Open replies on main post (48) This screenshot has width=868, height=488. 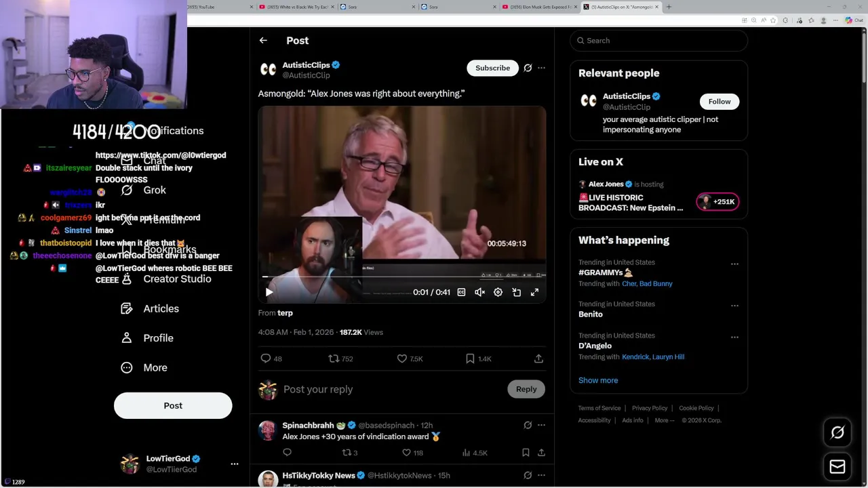[271, 359]
